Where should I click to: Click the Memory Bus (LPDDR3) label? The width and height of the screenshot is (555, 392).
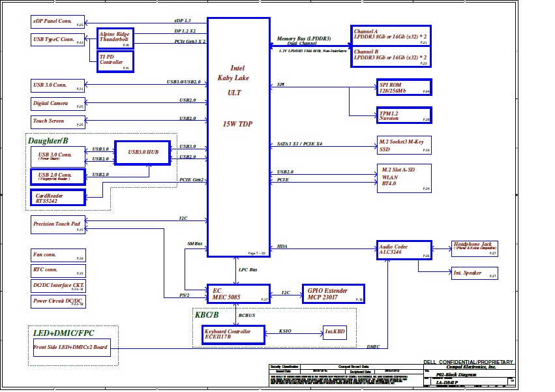tap(304, 38)
